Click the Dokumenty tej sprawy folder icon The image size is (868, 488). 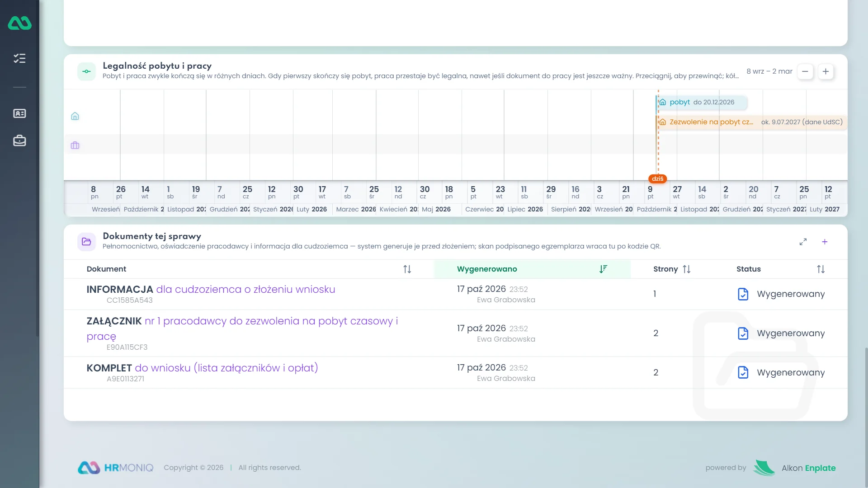click(x=86, y=242)
